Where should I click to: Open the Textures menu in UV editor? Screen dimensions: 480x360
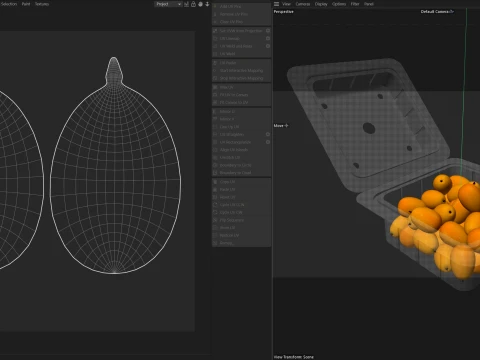coord(42,4)
